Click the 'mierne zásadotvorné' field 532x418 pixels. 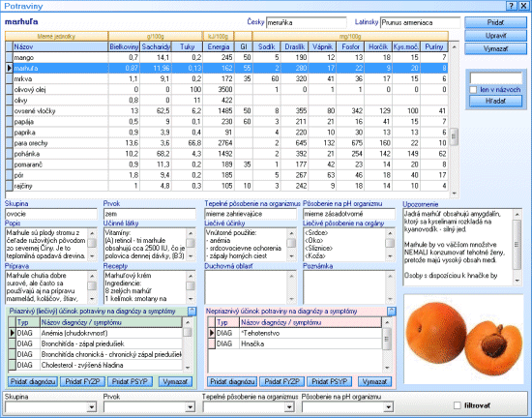pos(349,214)
